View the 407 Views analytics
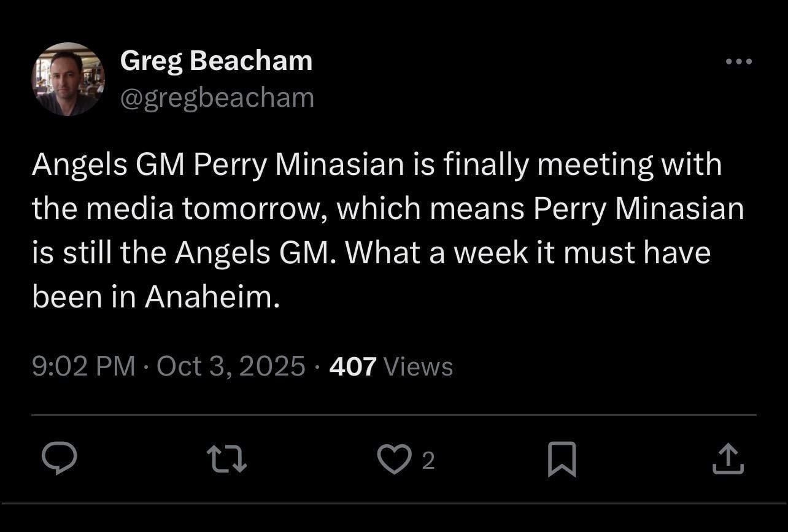 pos(390,366)
